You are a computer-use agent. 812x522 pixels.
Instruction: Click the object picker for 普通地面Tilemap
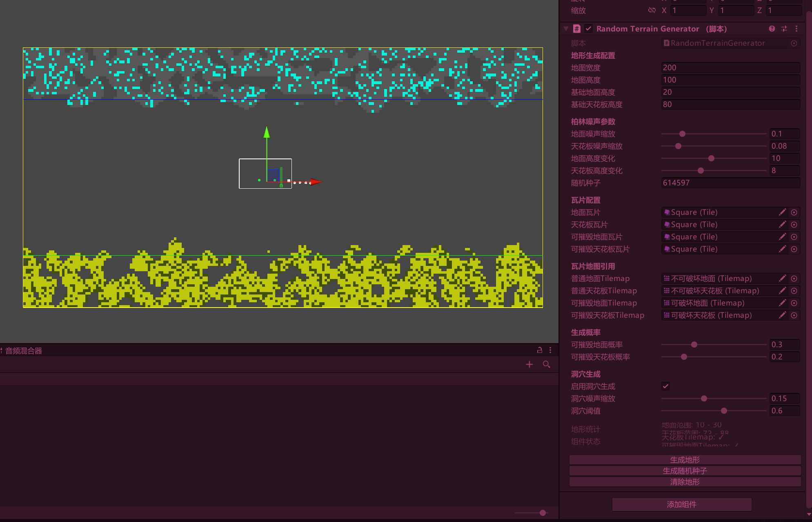[x=794, y=279]
